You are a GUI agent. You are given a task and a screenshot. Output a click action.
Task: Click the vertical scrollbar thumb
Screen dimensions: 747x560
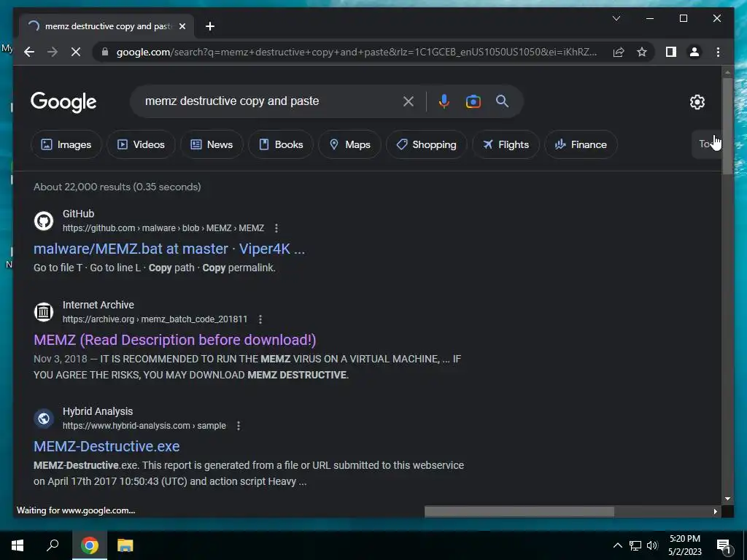point(727,125)
